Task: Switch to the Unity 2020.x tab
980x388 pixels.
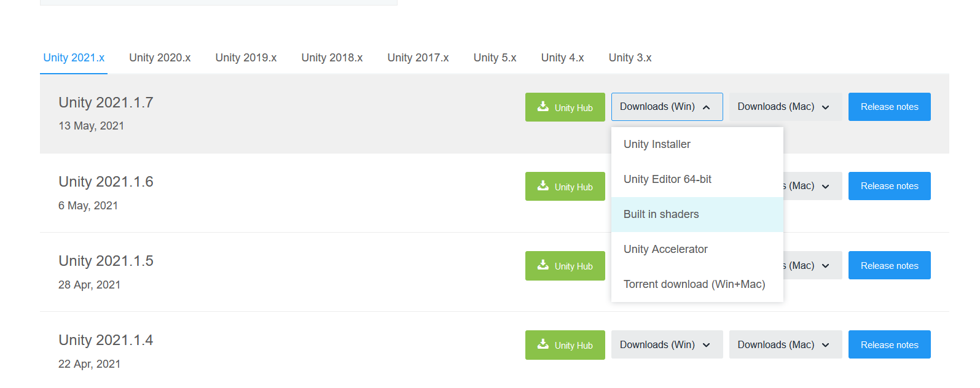Action: (160, 58)
